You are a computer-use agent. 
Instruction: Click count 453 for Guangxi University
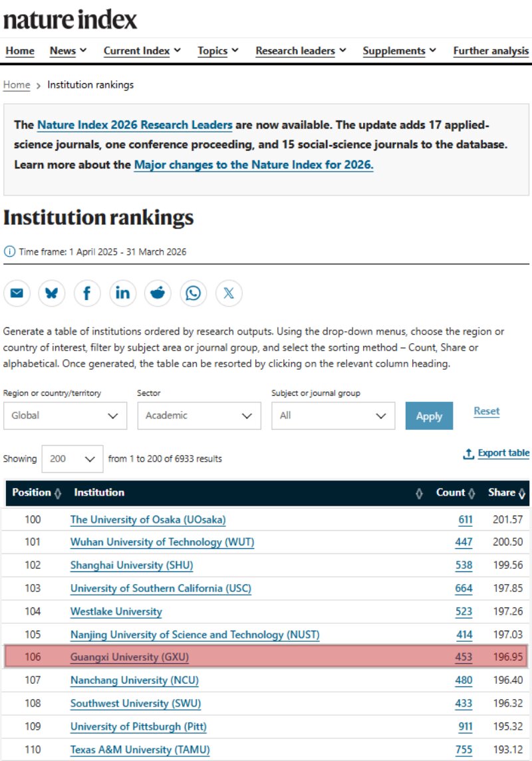pyautogui.click(x=464, y=657)
